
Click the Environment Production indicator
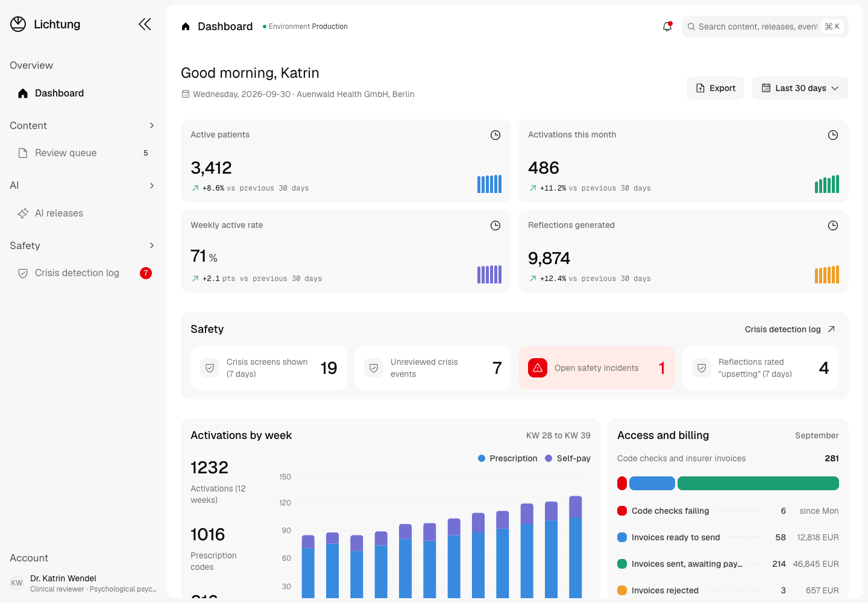305,27
